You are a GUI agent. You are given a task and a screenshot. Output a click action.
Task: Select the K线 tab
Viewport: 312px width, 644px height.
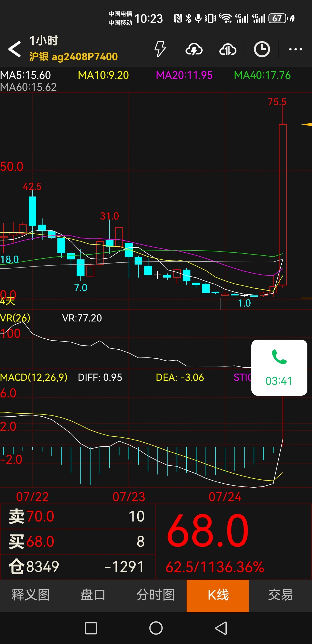(218, 595)
